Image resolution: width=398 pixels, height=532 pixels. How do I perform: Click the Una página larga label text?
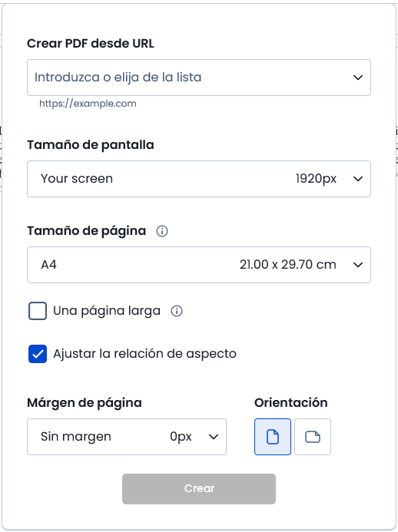click(x=107, y=311)
